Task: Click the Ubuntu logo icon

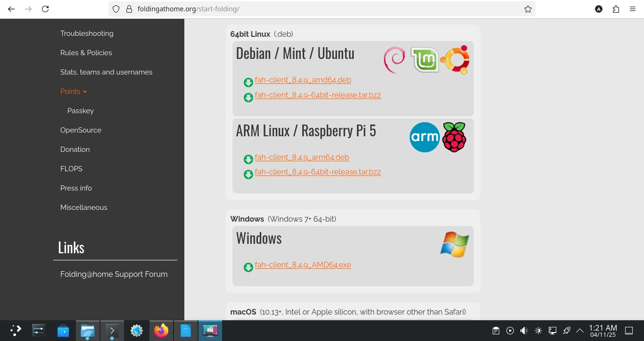Action: [454, 59]
